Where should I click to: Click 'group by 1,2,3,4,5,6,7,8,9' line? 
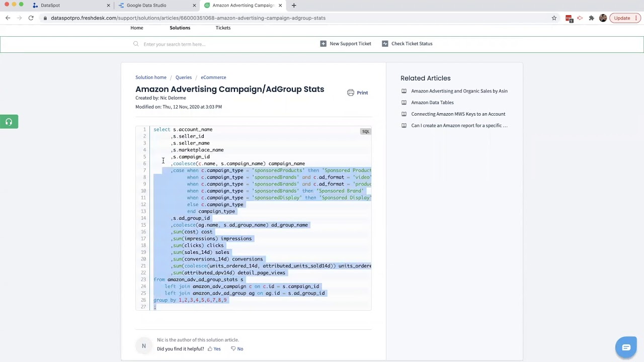[x=190, y=300]
